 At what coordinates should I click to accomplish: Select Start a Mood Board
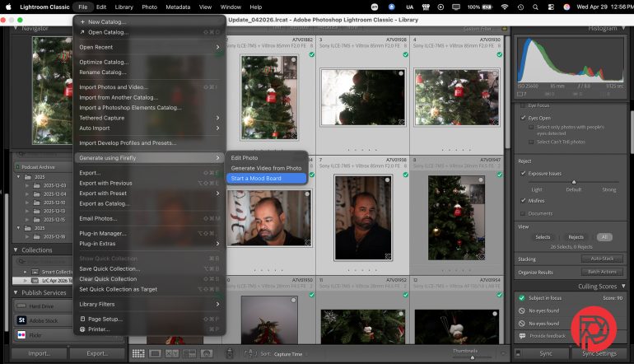click(267, 179)
